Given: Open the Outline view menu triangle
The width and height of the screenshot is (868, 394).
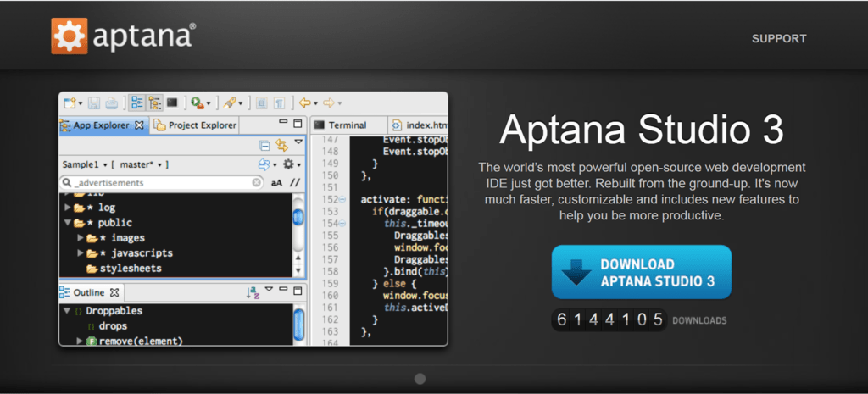Looking at the screenshot, I should [269, 288].
